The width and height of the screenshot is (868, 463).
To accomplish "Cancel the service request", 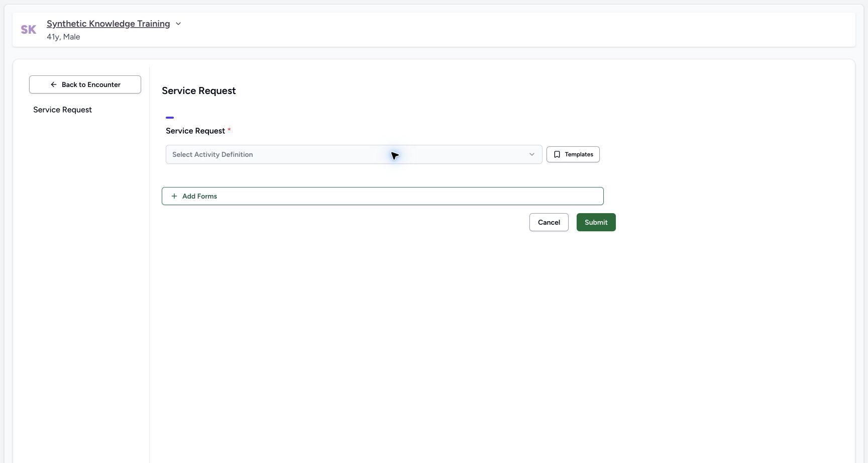I will [549, 222].
